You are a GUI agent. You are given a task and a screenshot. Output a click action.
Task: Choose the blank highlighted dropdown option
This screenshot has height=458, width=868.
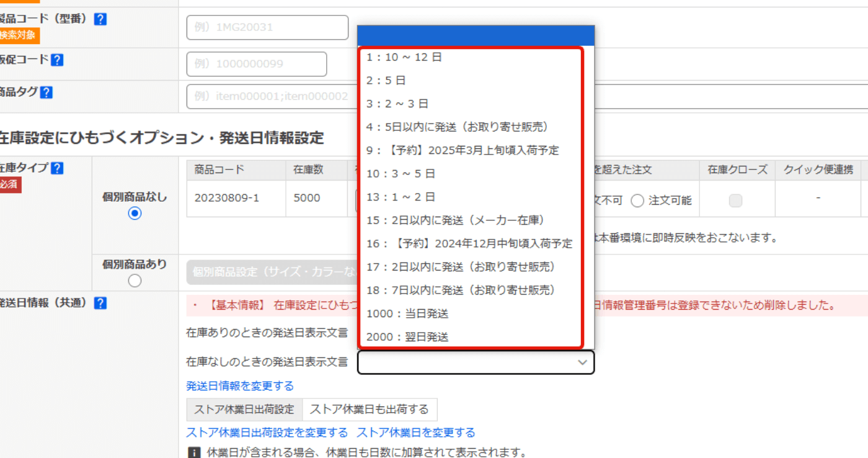[x=476, y=35]
